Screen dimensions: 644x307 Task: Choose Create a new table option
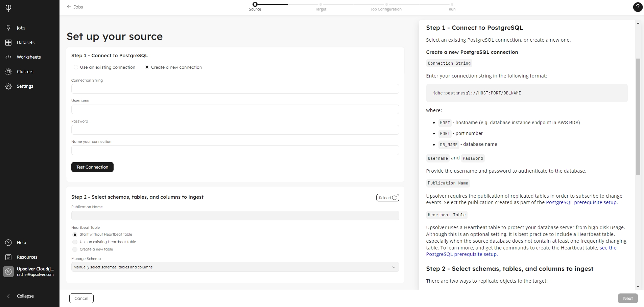pos(75,249)
